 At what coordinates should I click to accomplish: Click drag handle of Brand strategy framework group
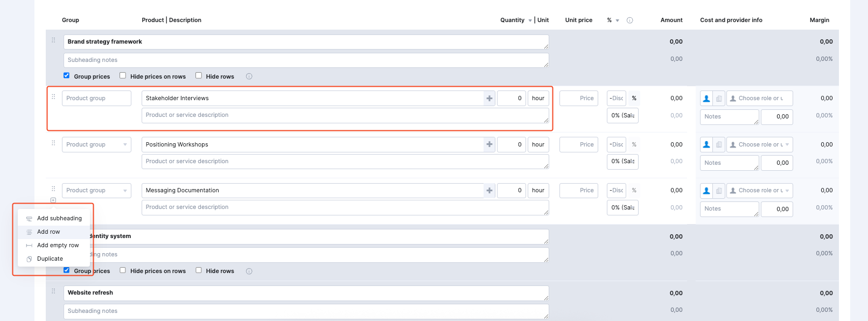[x=53, y=40]
